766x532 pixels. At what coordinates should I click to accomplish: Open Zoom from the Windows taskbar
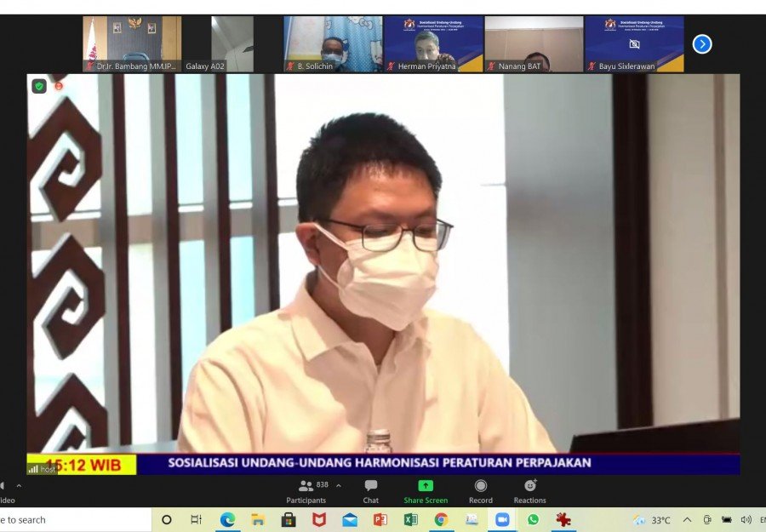click(502, 520)
